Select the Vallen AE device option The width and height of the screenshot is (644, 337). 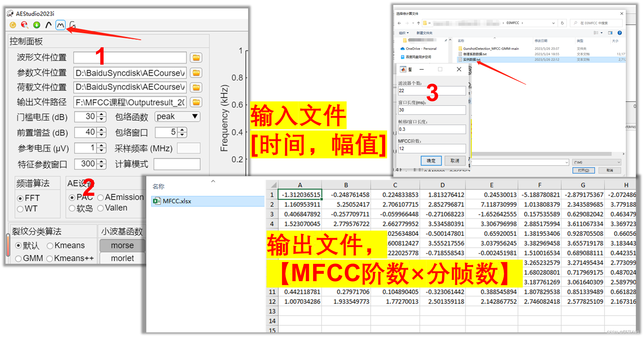pos(101,208)
